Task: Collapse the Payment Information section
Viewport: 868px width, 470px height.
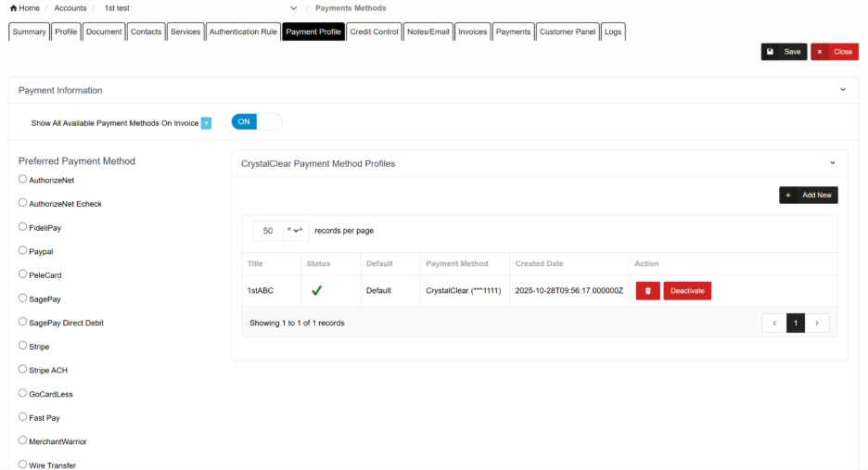Action: (x=843, y=90)
